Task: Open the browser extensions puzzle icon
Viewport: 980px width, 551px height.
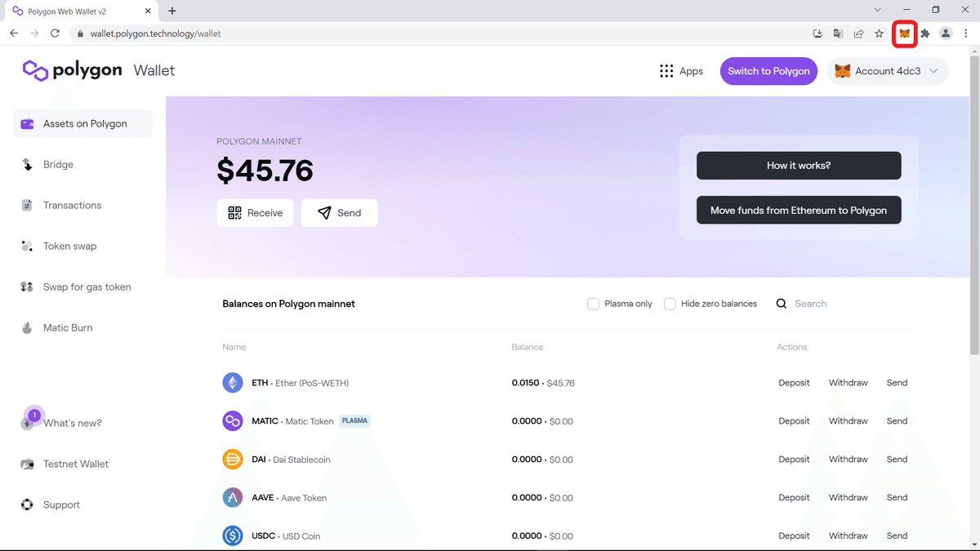Action: [925, 33]
